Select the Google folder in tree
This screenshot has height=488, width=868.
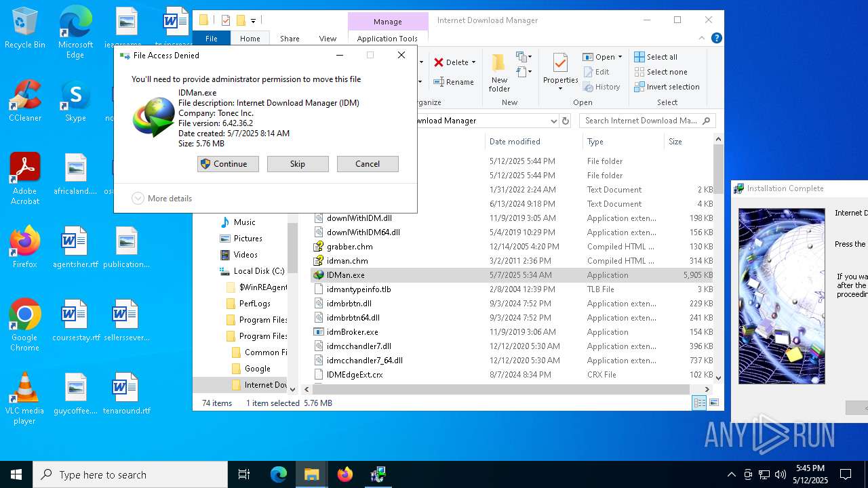(x=257, y=369)
